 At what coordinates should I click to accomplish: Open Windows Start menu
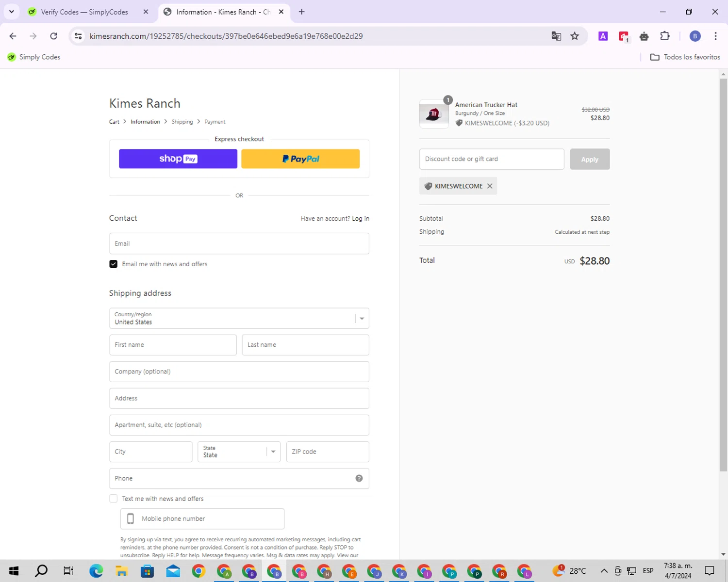click(14, 571)
